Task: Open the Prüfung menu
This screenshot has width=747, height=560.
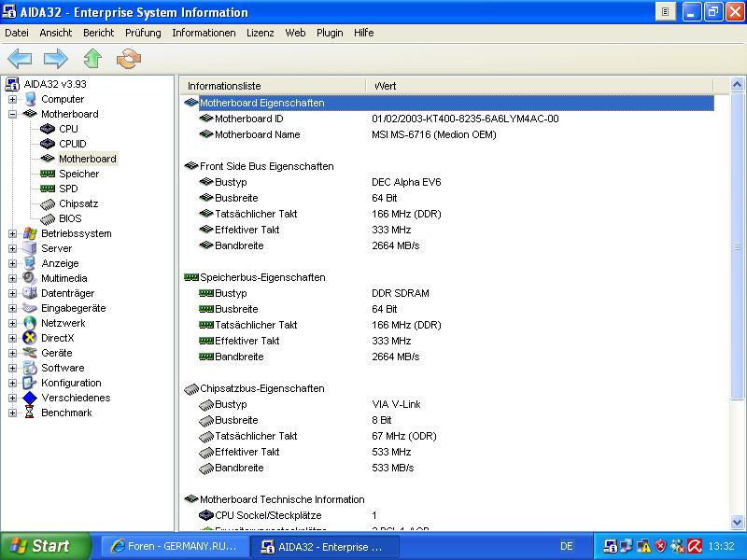Action: click(x=143, y=33)
